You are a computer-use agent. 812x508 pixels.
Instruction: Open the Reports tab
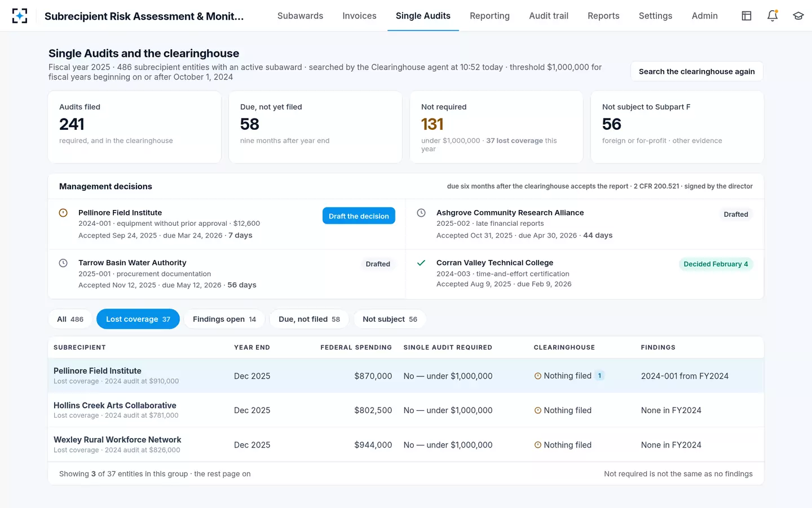pos(603,16)
